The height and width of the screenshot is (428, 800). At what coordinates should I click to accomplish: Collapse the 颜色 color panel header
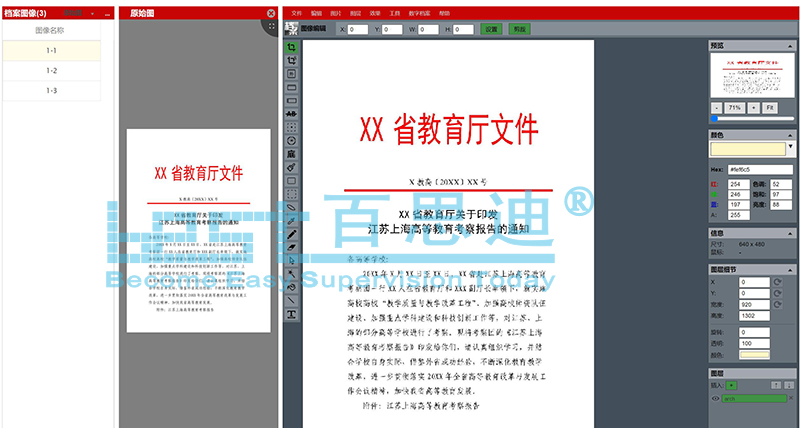click(x=790, y=134)
